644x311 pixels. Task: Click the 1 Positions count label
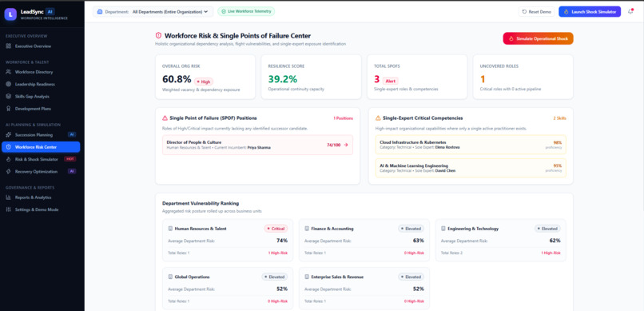[343, 118]
